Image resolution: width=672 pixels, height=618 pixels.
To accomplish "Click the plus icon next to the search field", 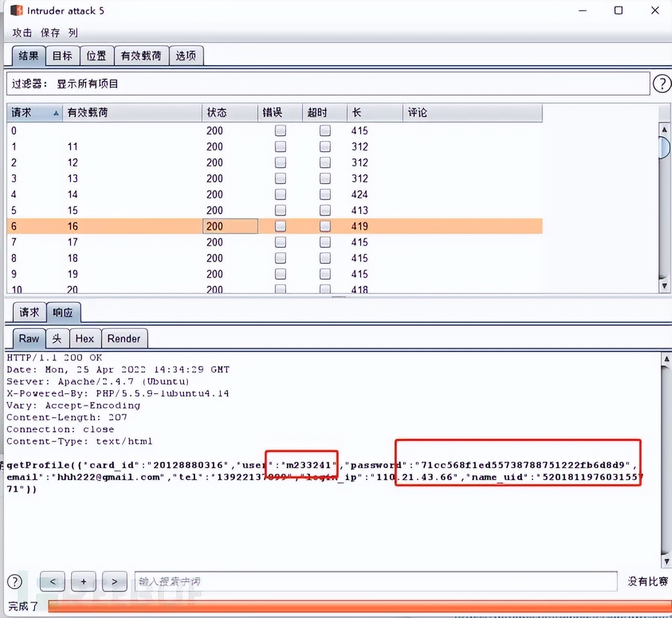I will pyautogui.click(x=83, y=582).
